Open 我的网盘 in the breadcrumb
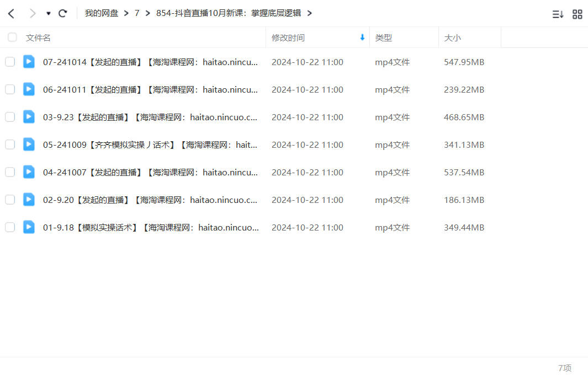 [101, 13]
